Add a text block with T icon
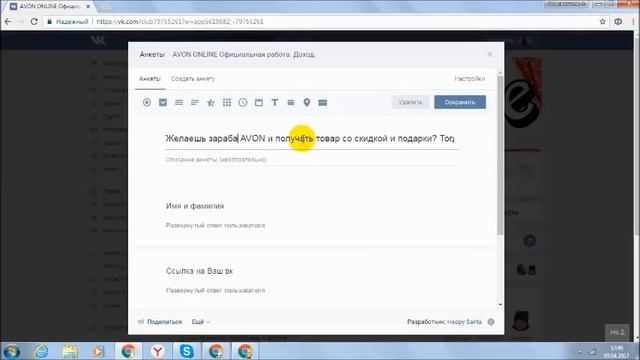640x360 pixels. 275,102
